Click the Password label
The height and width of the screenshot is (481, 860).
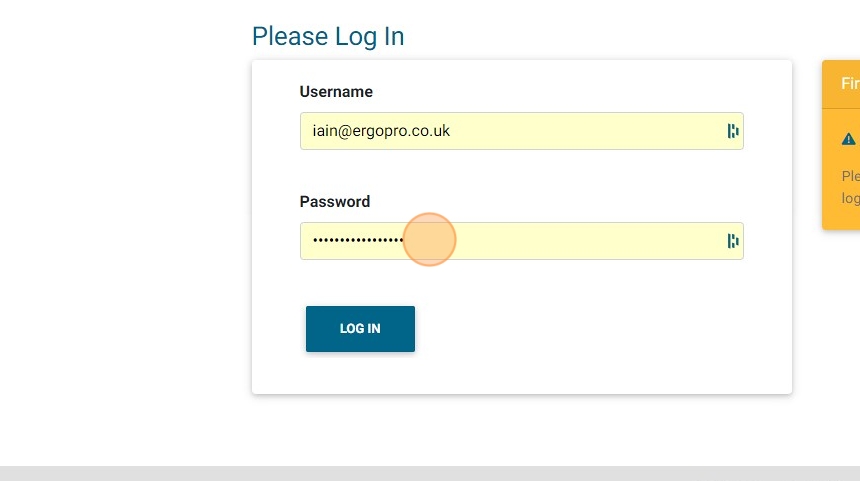coord(335,202)
